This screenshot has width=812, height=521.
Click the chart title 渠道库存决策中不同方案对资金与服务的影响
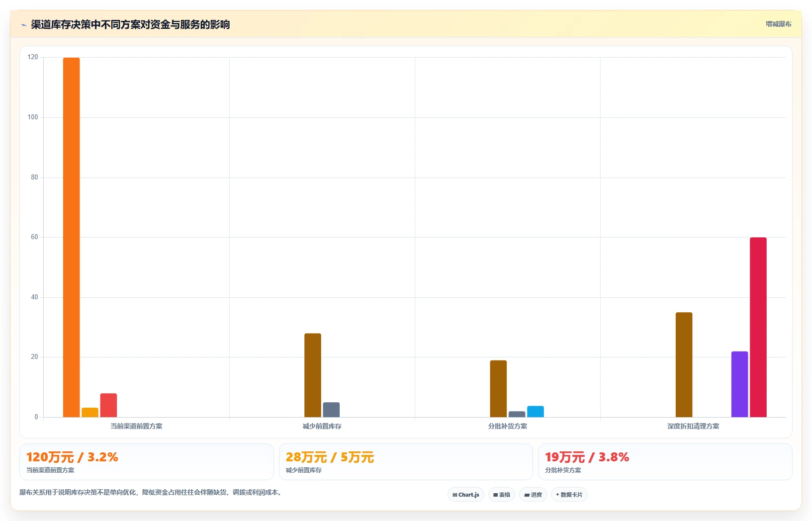(x=130, y=25)
